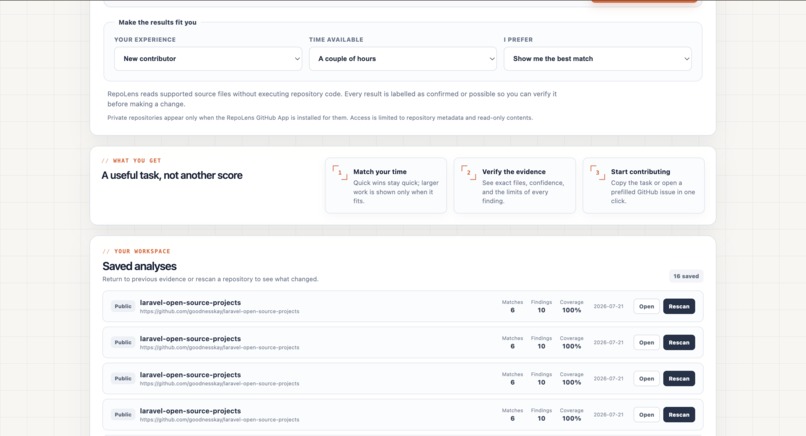Screen dimensions: 806x436
Task: Click the Make the results fit you legend
Action: 157,23
